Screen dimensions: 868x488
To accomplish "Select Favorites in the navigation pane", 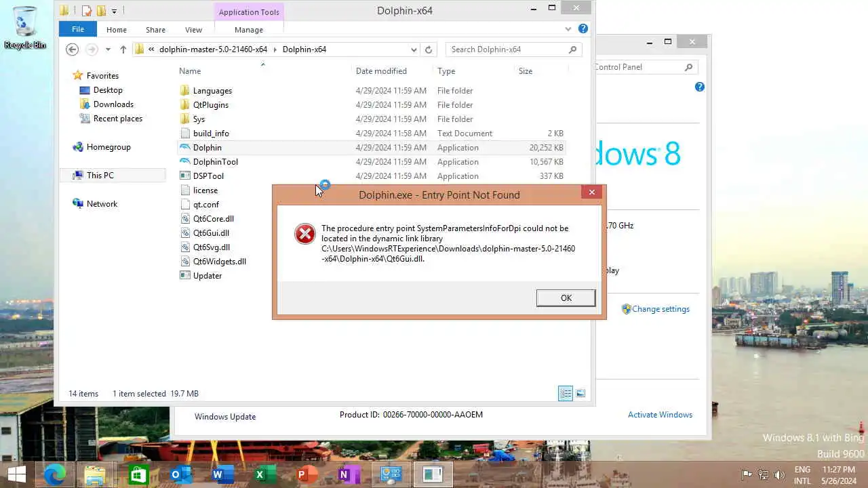I will [x=102, y=76].
